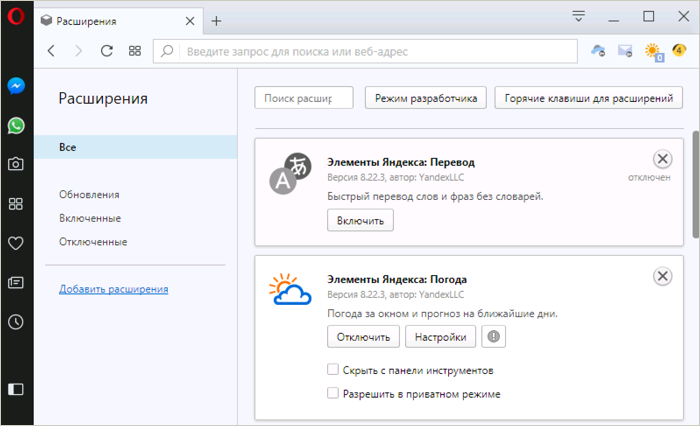Open Facebook Messenger in the sidebar
The height and width of the screenshot is (426, 700).
tap(16, 86)
